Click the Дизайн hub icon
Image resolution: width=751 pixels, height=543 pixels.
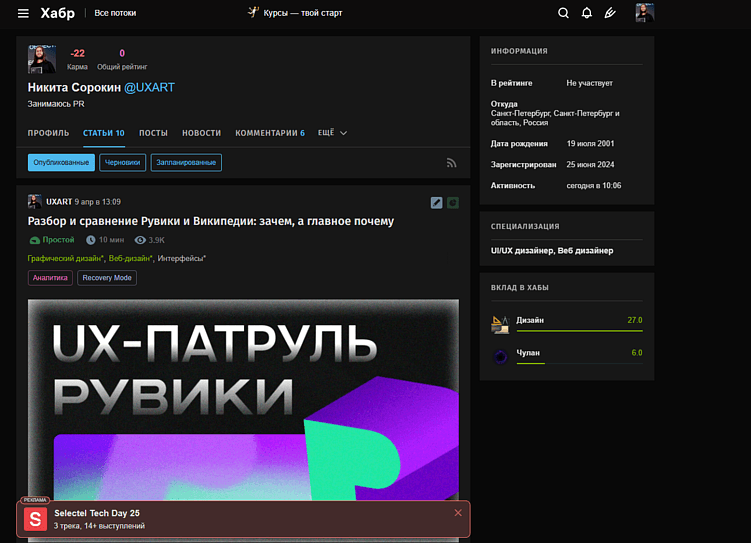click(500, 324)
